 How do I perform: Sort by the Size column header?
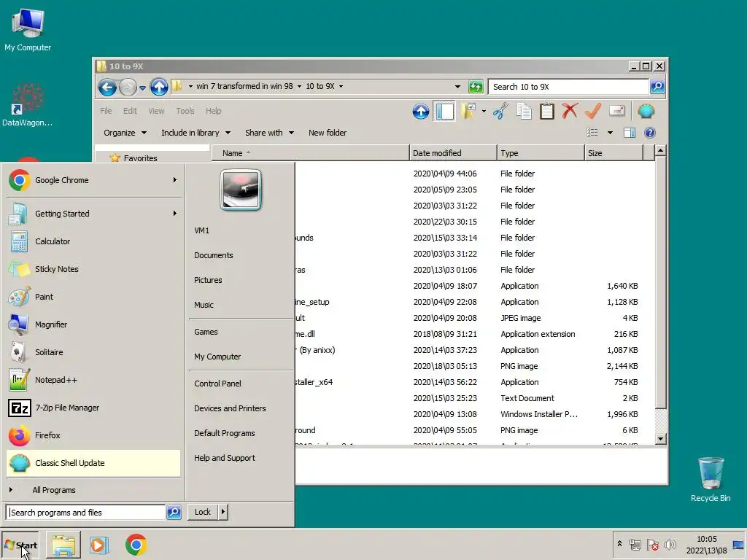click(614, 153)
